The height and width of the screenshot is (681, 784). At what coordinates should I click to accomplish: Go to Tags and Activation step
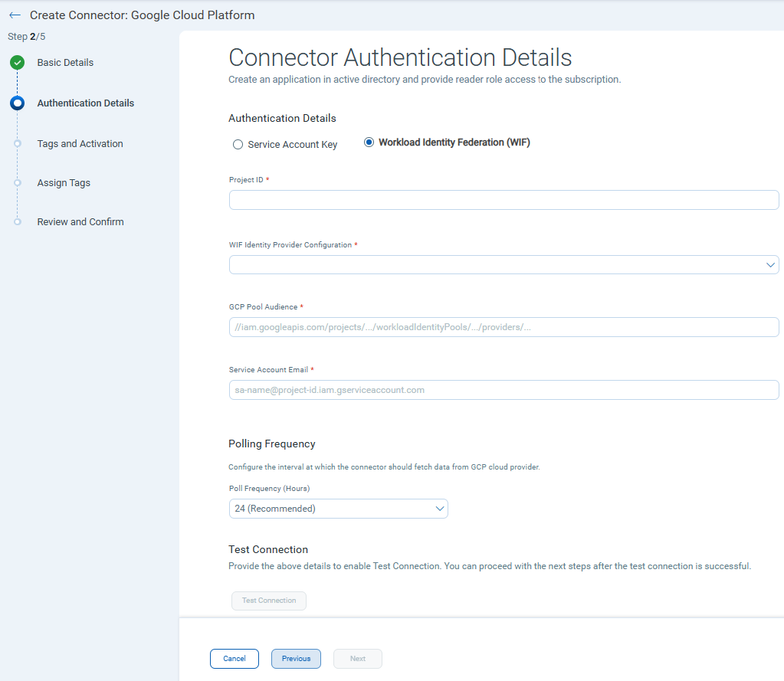coord(80,143)
